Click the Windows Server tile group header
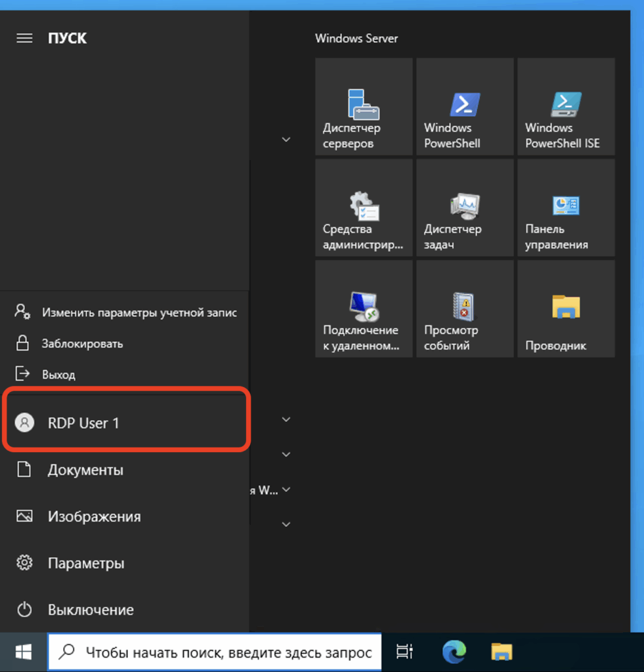This screenshot has width=644, height=672. [356, 39]
